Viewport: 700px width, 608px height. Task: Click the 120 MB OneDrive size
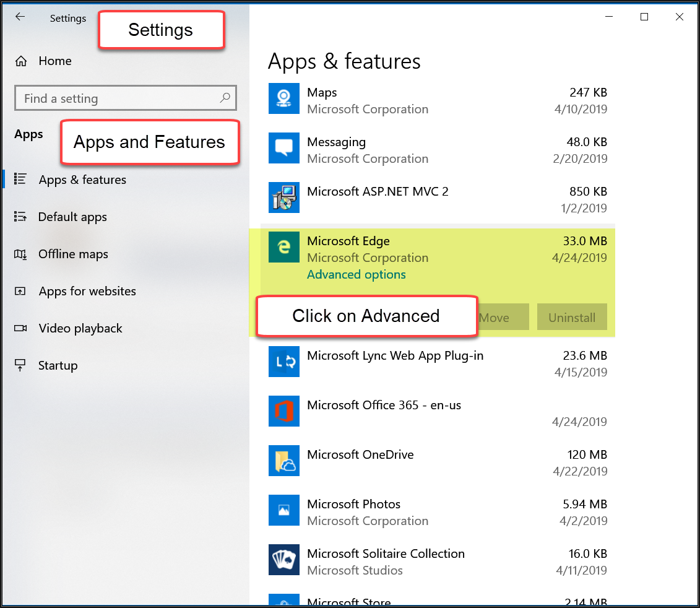(587, 455)
